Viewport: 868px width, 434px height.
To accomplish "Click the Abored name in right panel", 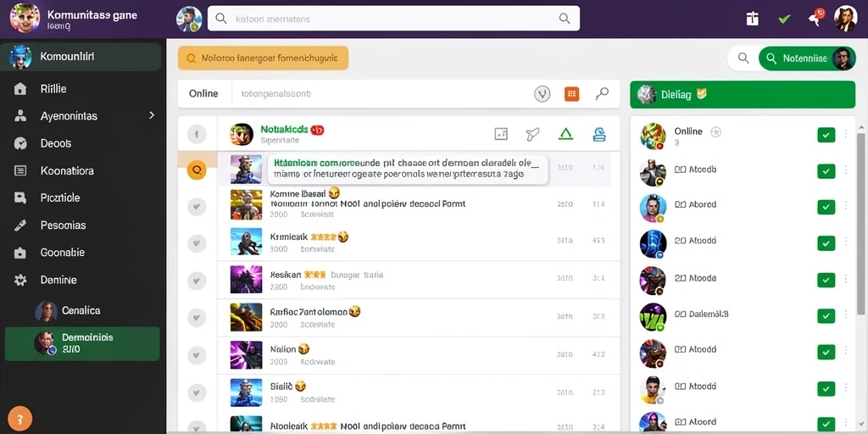I will [x=703, y=204].
